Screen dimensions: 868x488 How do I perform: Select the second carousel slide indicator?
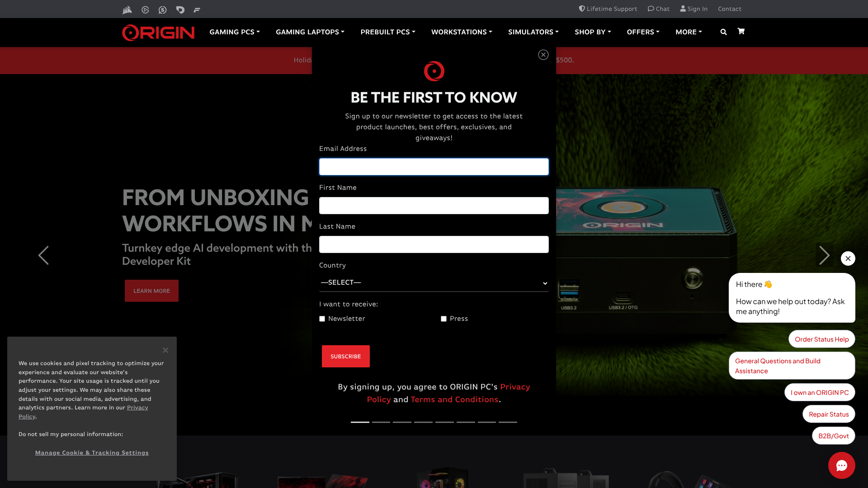click(x=381, y=422)
